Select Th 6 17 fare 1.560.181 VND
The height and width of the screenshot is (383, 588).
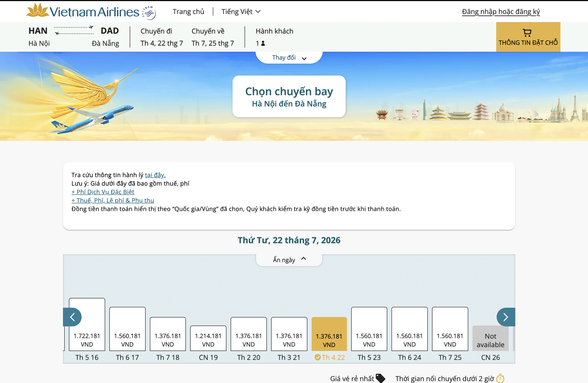[x=127, y=329]
